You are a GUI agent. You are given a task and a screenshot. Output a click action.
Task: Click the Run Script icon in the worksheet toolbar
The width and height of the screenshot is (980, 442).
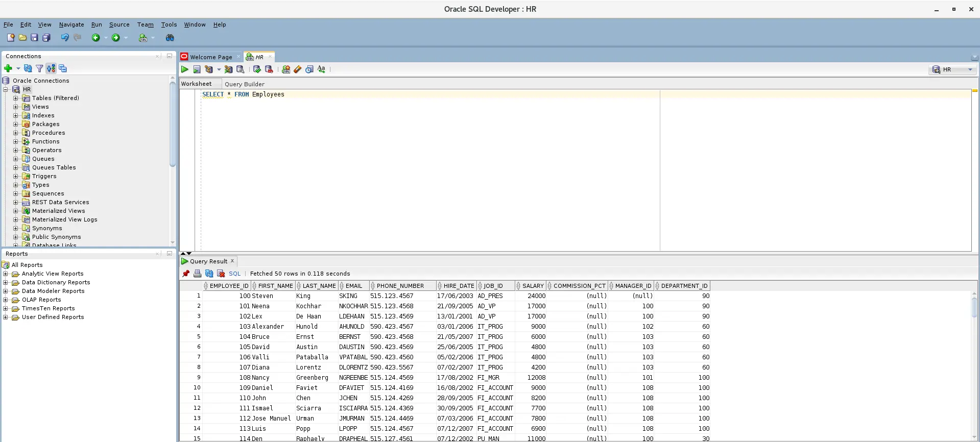(x=197, y=69)
